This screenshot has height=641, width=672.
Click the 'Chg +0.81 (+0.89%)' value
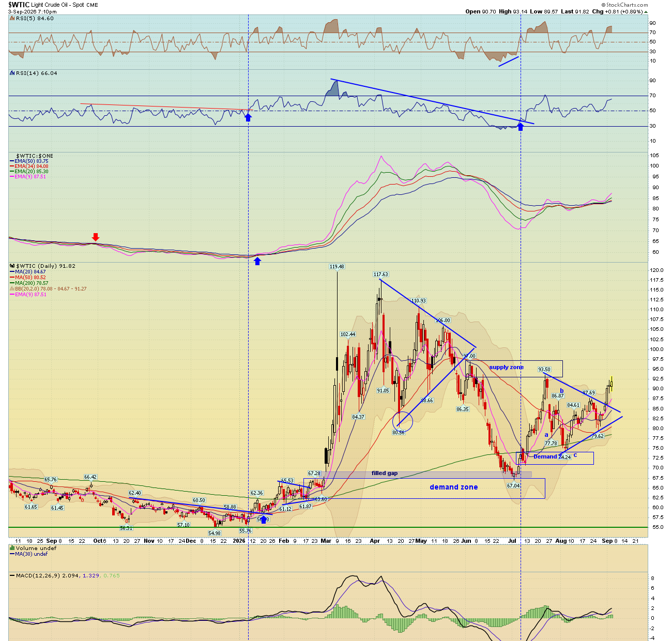617,11
